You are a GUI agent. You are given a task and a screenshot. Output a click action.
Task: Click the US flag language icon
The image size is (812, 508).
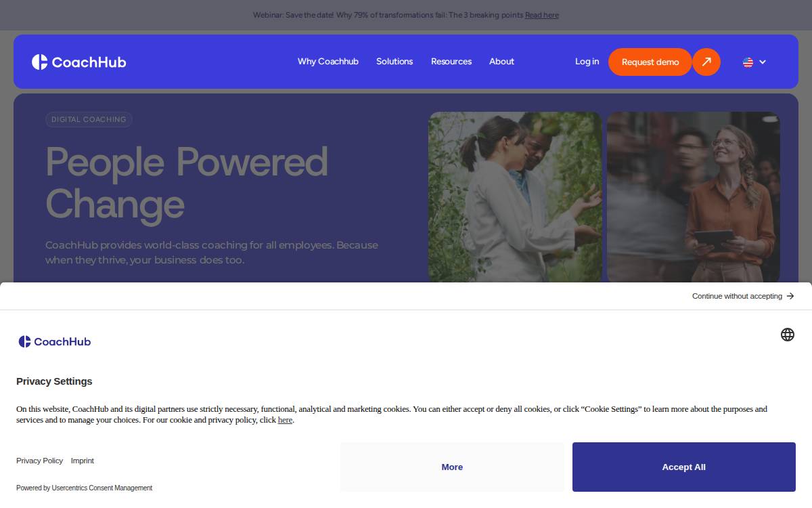point(748,62)
